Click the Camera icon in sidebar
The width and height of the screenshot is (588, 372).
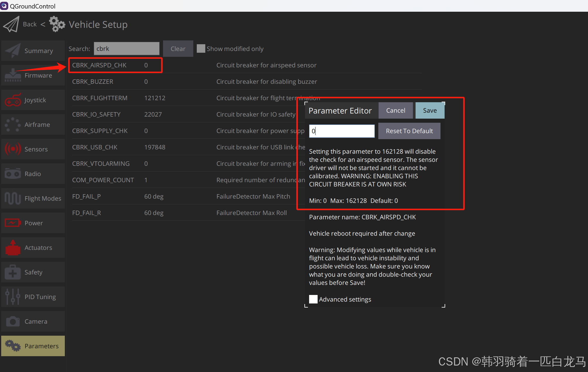13,321
